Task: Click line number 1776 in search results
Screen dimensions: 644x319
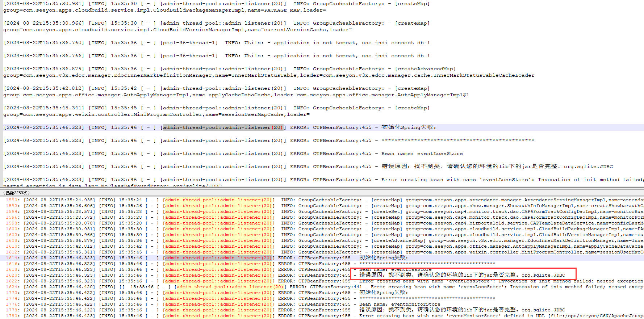Action: 12,304
